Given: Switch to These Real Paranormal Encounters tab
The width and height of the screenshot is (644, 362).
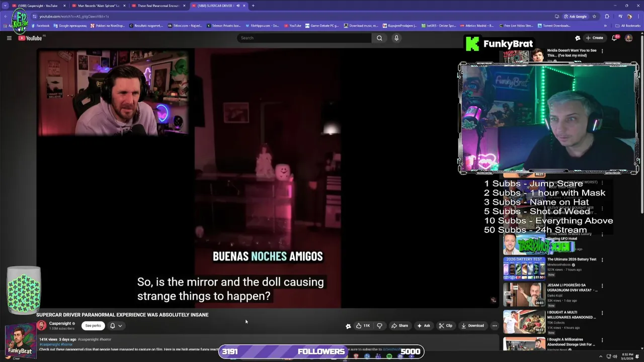Looking at the screenshot, I should [x=158, y=6].
